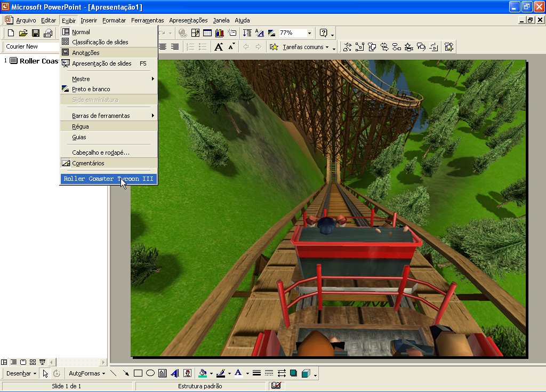Click the Action Buttons AutoShapes icon
The width and height of the screenshot is (546, 392).
click(x=433, y=47)
